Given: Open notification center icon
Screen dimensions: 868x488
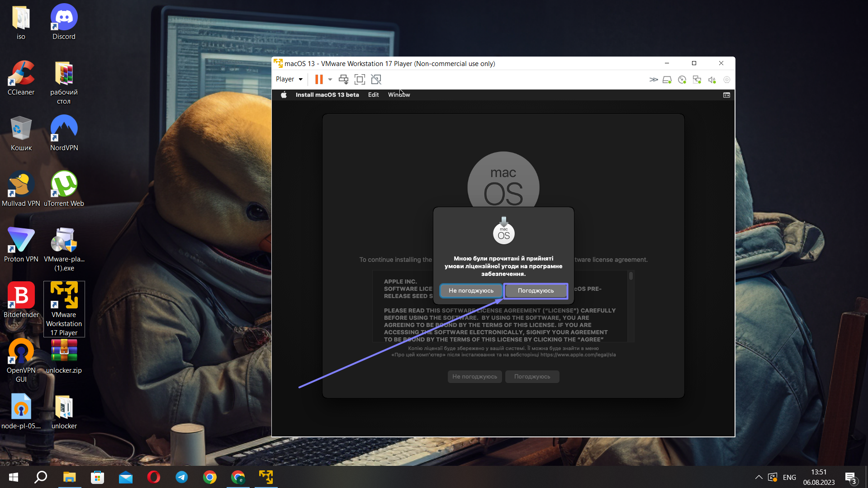Looking at the screenshot, I should pyautogui.click(x=850, y=478).
